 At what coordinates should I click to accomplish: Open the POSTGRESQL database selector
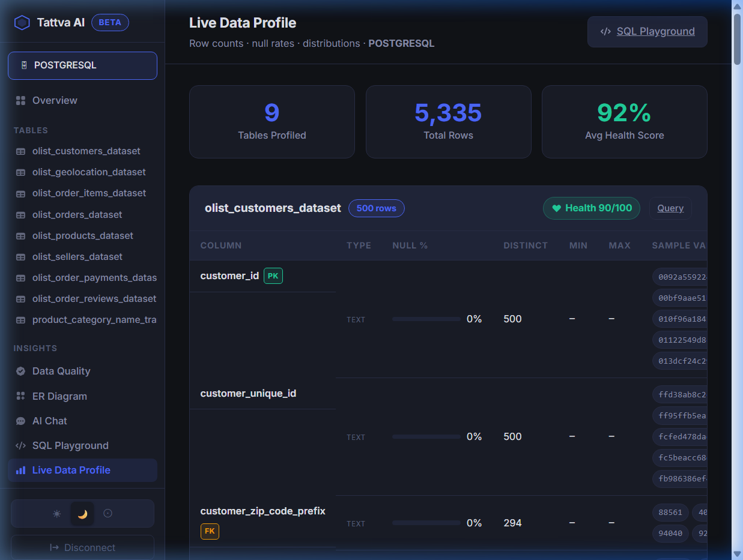[82, 65]
